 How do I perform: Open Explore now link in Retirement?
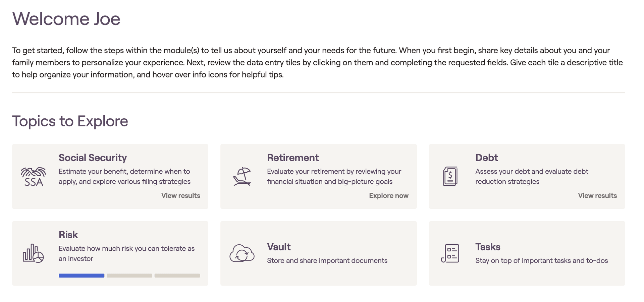tap(389, 196)
